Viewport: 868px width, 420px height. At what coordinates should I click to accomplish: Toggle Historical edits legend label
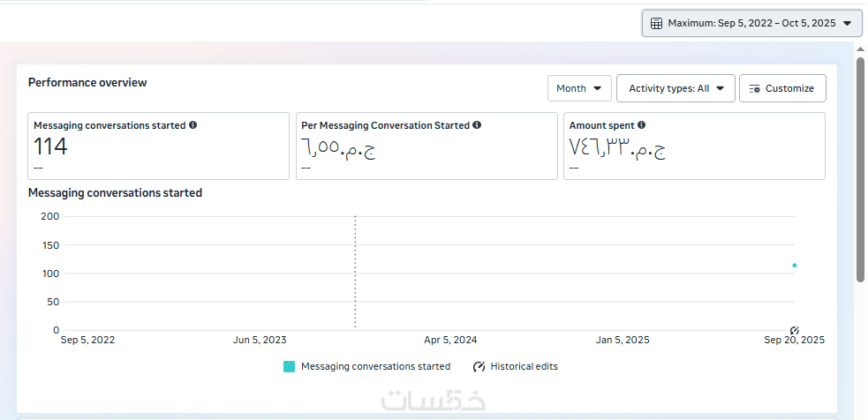tap(524, 366)
